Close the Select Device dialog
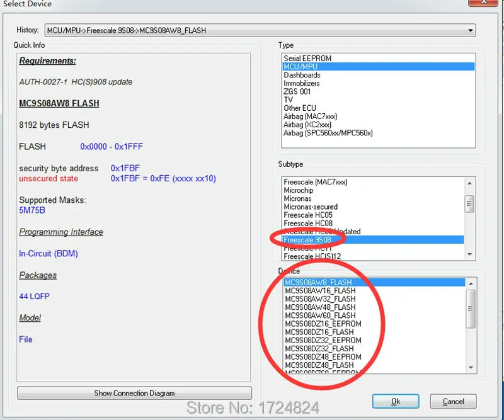The height and width of the screenshot is (420, 504). tap(483, 2)
